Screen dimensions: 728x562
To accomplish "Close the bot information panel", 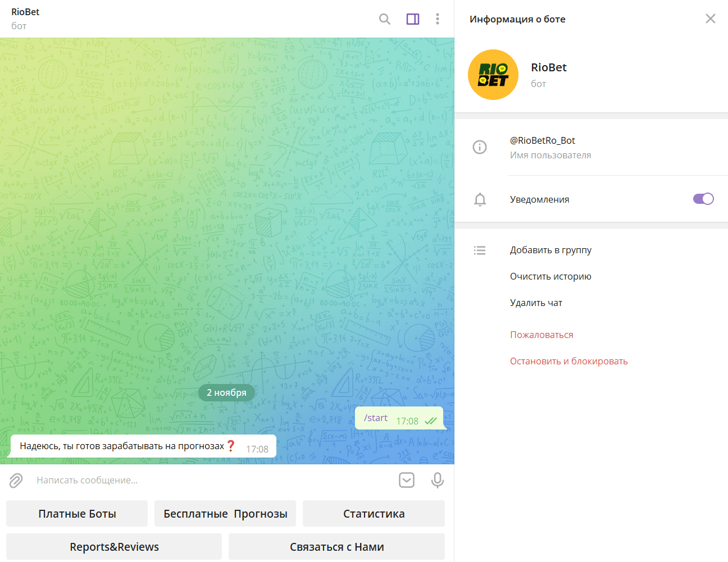I will (711, 19).
